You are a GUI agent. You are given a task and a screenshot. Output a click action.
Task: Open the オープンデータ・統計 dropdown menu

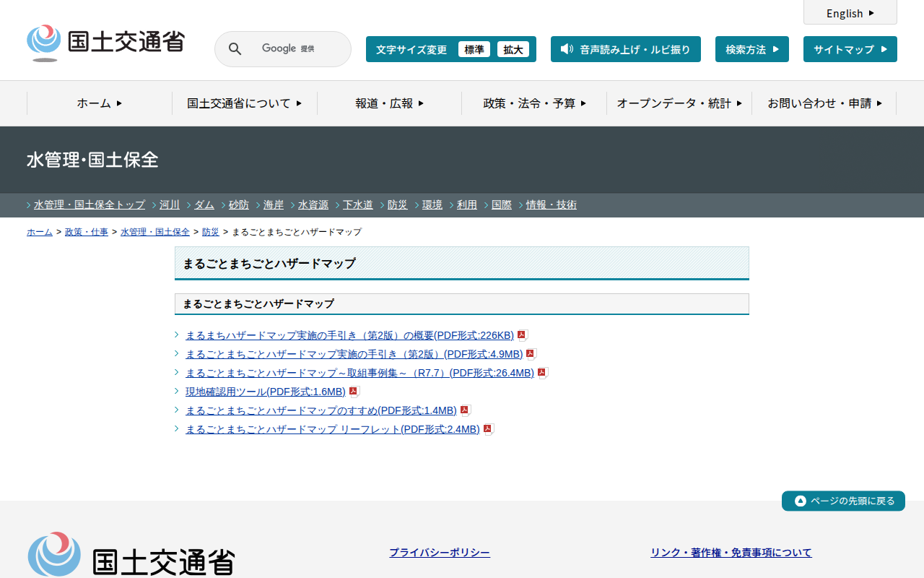[679, 103]
